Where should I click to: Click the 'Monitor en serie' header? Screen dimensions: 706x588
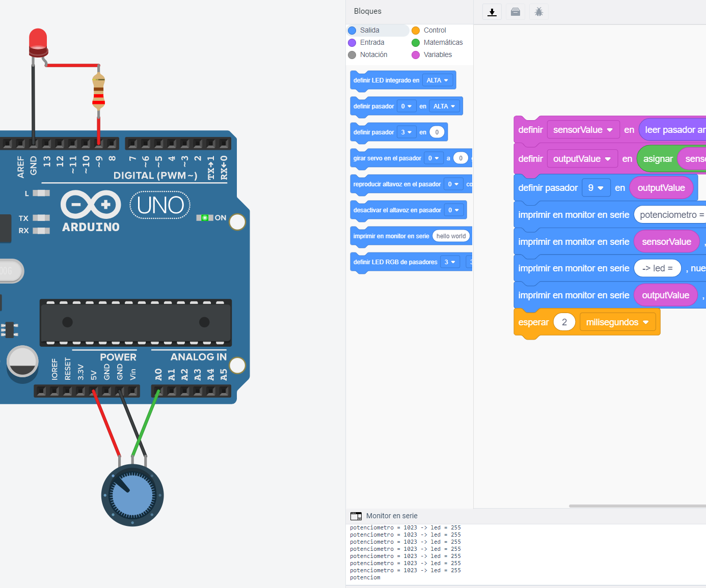click(392, 516)
